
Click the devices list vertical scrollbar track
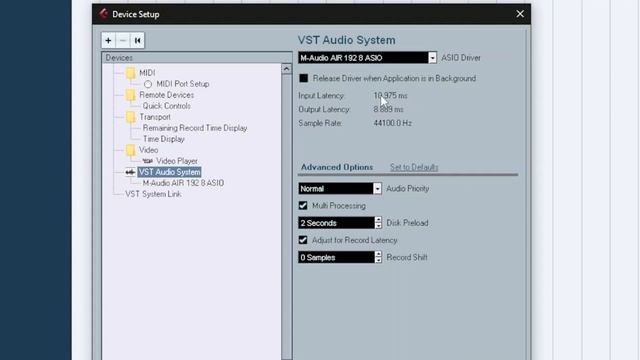287,216
